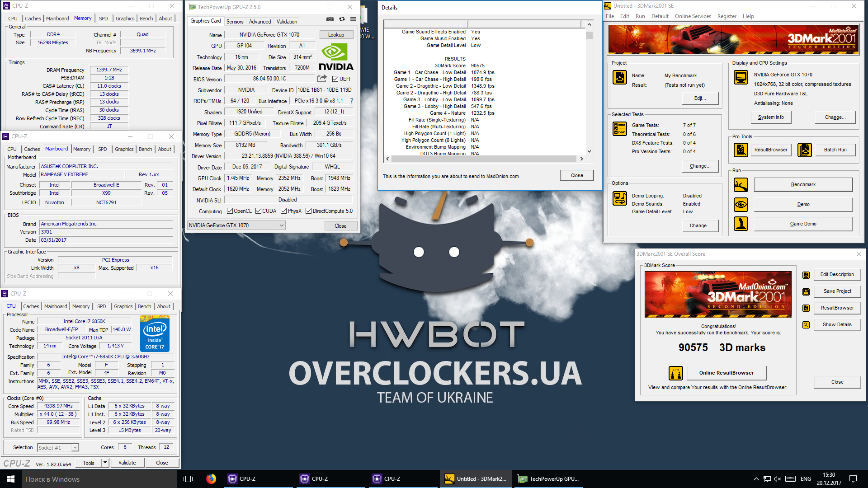Click Save Project button in Overall Score

pyautogui.click(x=837, y=291)
